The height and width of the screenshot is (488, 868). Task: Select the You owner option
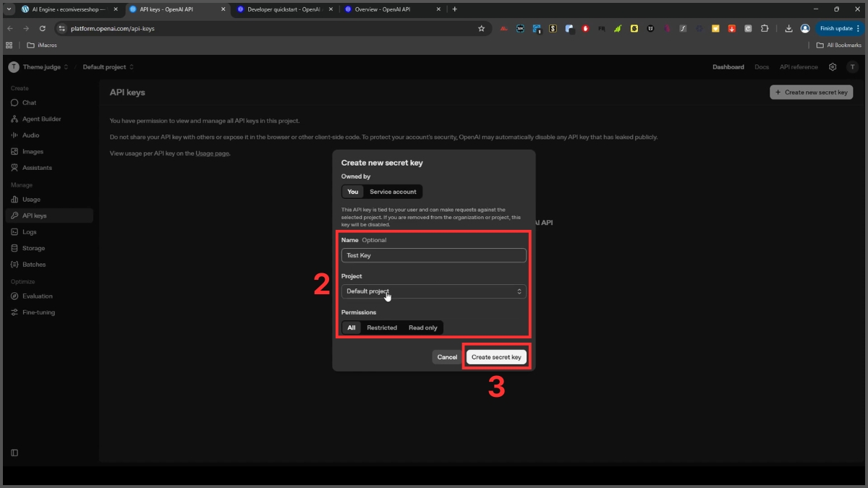[352, 192]
